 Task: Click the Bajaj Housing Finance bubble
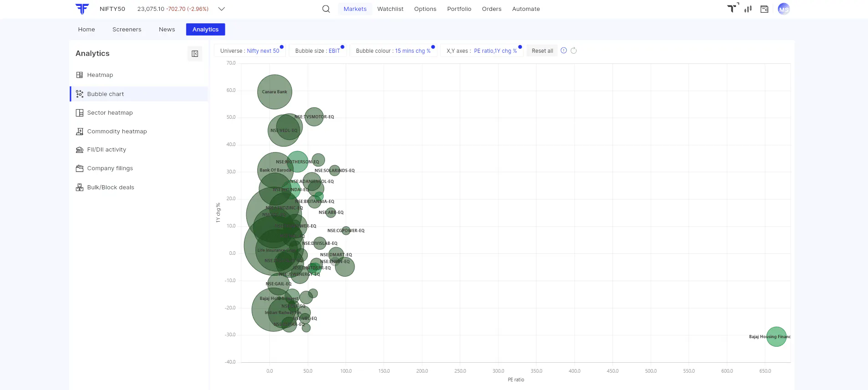coord(777,337)
